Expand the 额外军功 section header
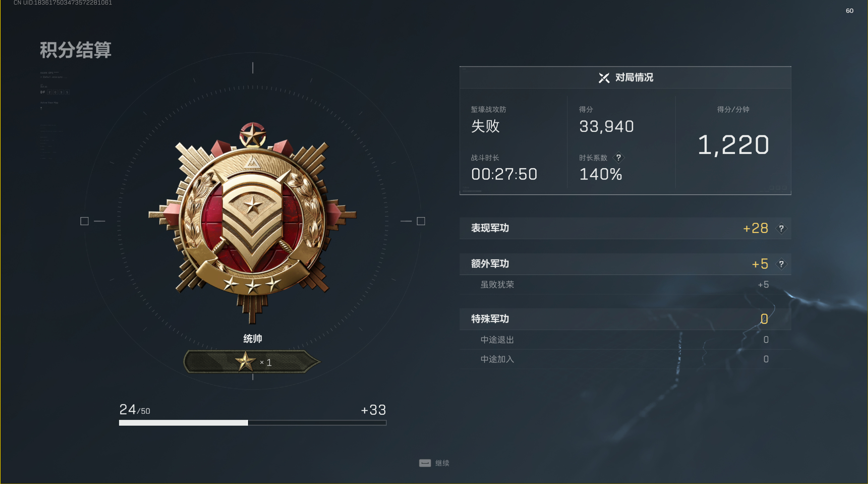Image resolution: width=868 pixels, height=484 pixels. point(625,264)
